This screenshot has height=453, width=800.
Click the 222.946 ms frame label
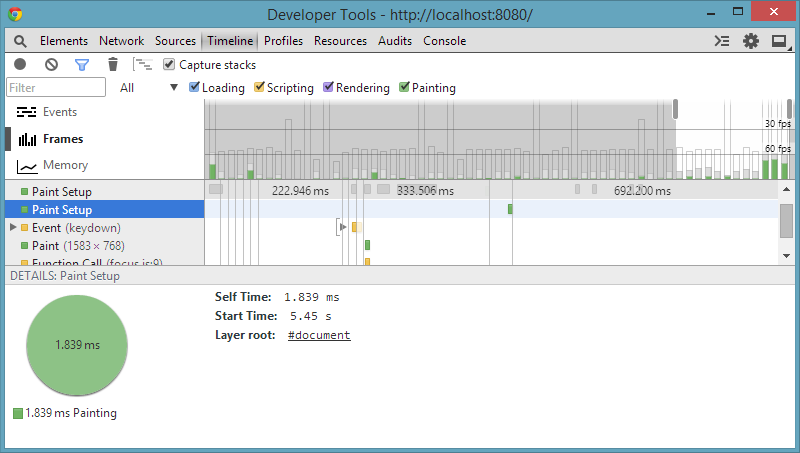coord(301,191)
